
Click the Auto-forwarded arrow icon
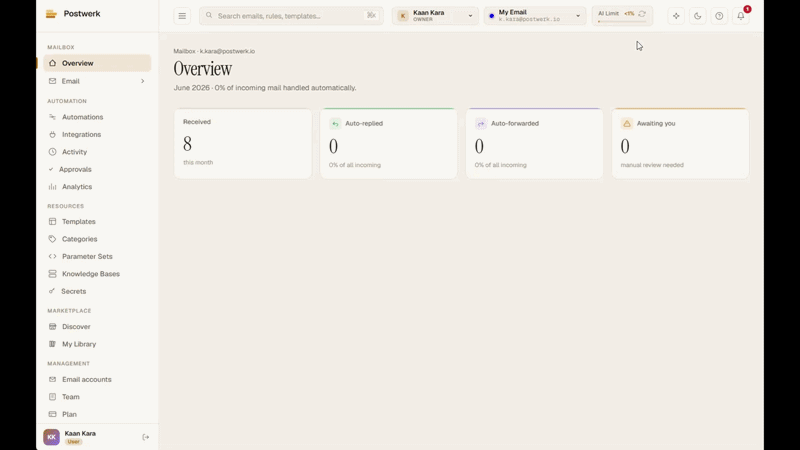[481, 123]
